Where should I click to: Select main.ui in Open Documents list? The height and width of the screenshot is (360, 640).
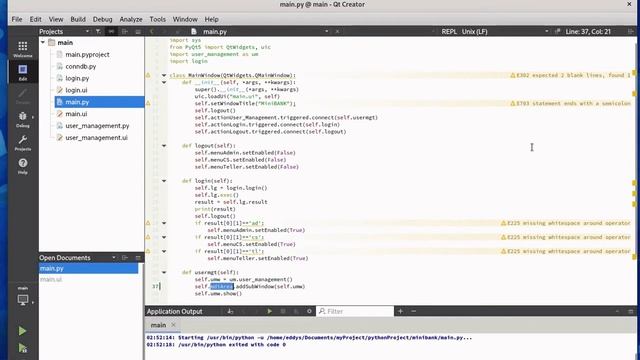pos(51,280)
